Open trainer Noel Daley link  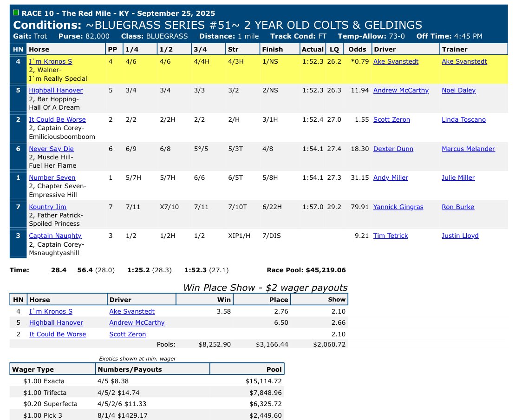pos(459,90)
